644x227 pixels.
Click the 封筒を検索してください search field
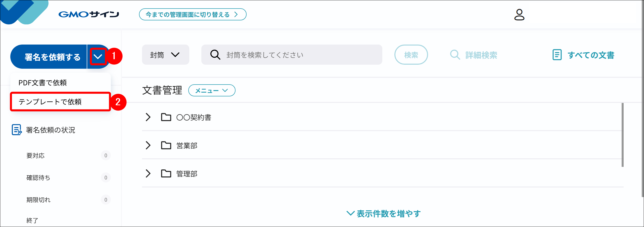click(292, 55)
